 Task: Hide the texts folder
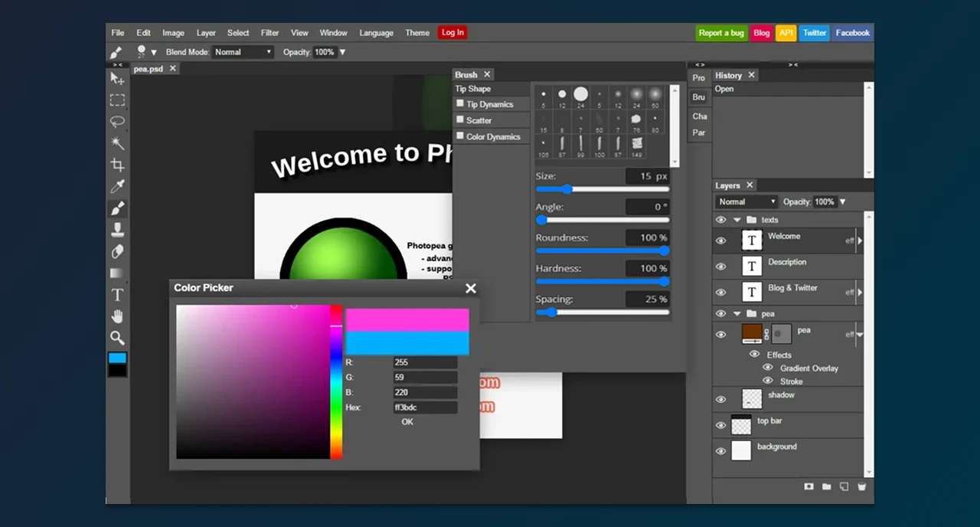[x=720, y=220]
